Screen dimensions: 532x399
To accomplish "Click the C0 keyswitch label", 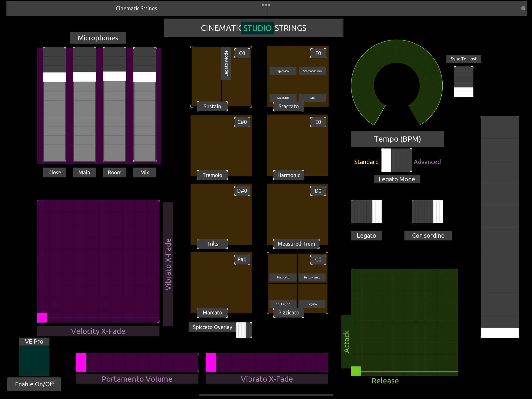I will point(242,53).
